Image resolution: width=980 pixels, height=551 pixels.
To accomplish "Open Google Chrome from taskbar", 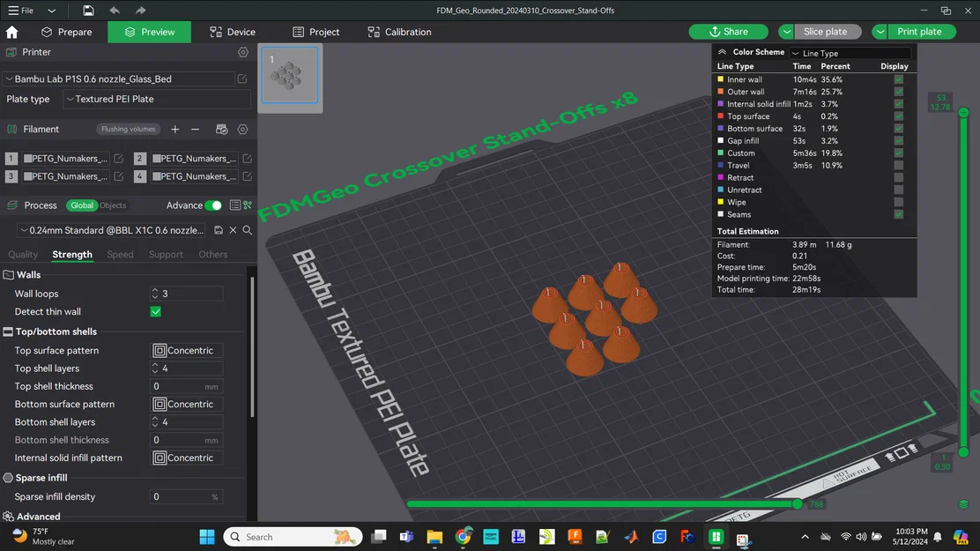I will [464, 537].
